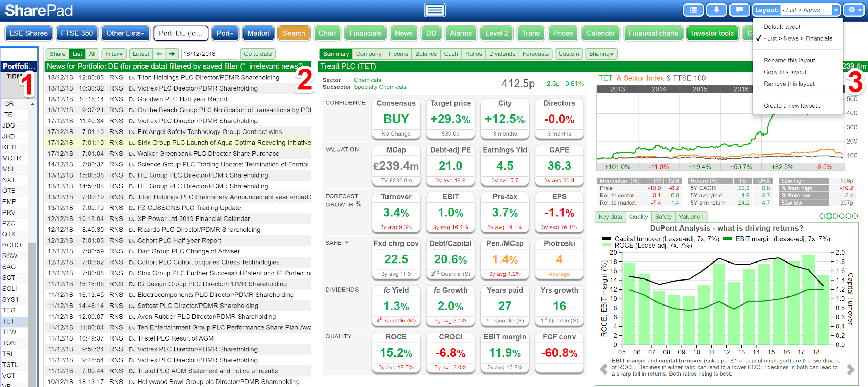868x387 pixels.
Task: Open the Filter dropdown in news panel
Action: (114, 54)
